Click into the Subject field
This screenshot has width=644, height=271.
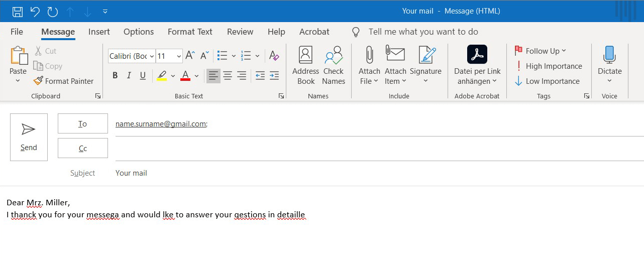[352, 173]
